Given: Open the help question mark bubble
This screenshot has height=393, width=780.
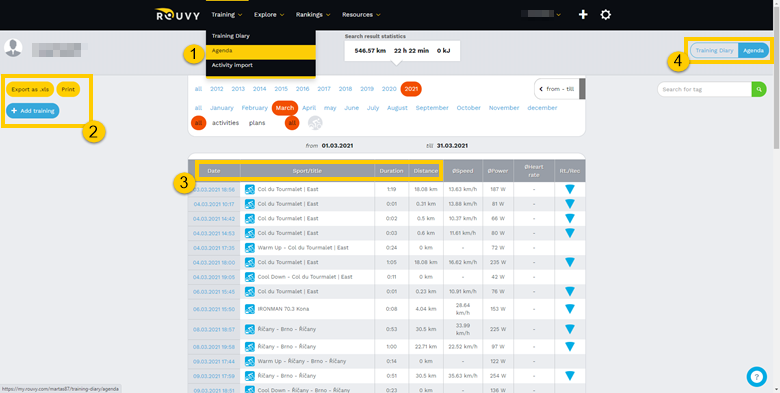Looking at the screenshot, I should tap(757, 377).
